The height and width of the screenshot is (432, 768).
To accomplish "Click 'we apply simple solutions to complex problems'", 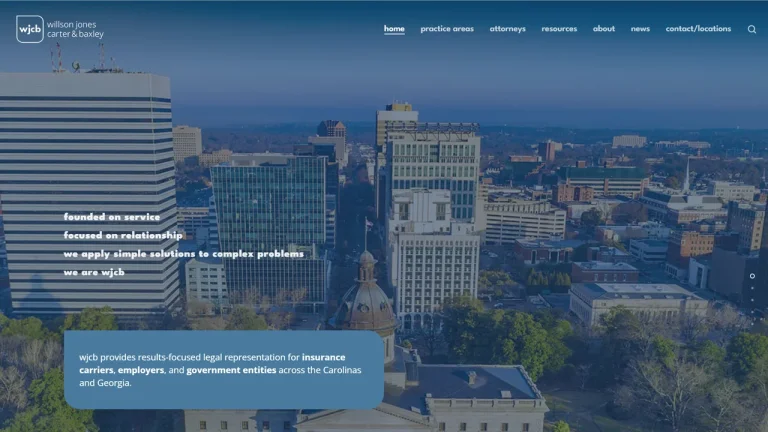I will pyautogui.click(x=184, y=254).
